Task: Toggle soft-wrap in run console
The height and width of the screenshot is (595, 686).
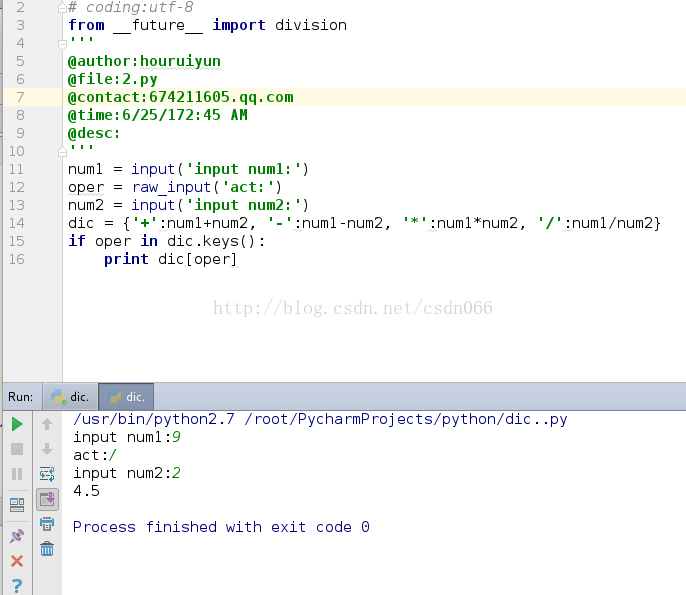Action: 47,474
